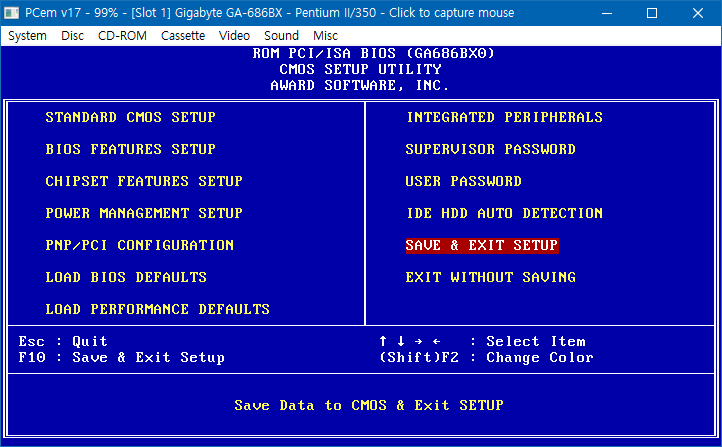This screenshot has width=722, height=447.
Task: Select EXIT WITHOUT SAVING
Action: (x=490, y=277)
